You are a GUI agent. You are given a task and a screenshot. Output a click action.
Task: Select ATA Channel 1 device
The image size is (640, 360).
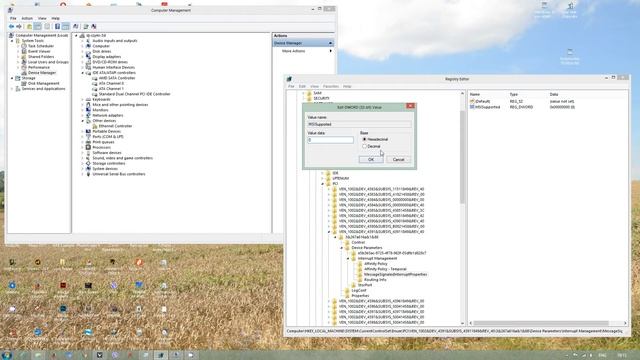pos(111,89)
